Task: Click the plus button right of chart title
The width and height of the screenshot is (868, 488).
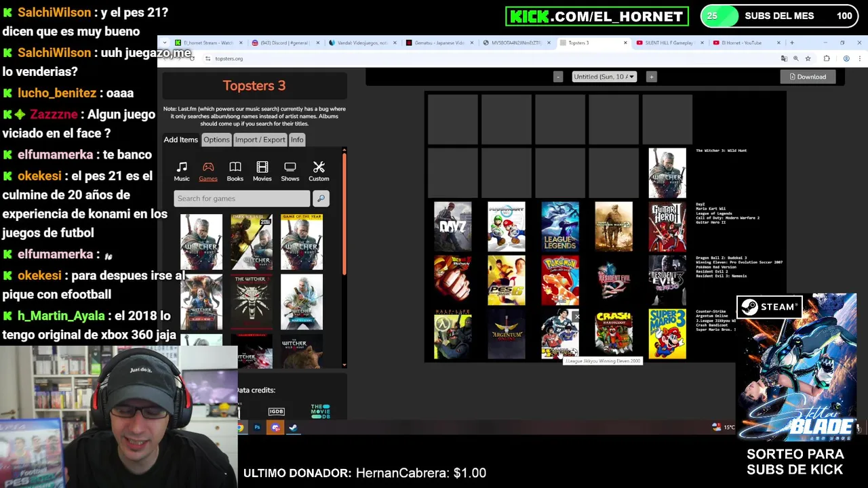Action: click(x=651, y=77)
